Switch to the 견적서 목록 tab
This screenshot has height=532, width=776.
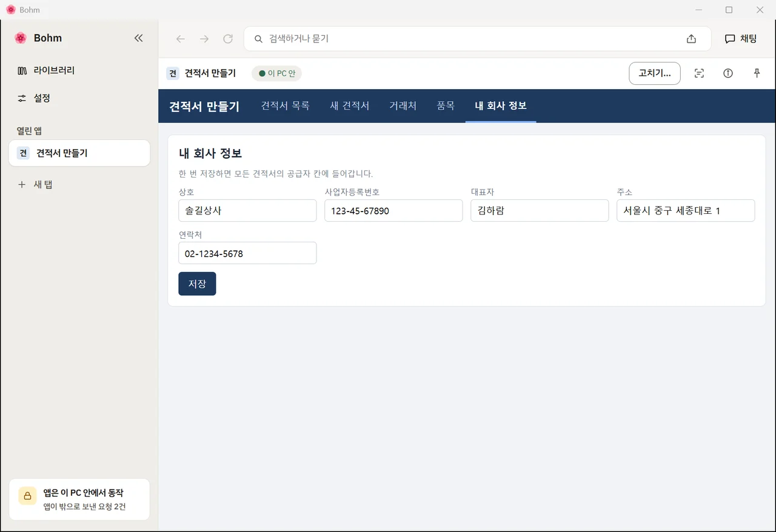285,106
